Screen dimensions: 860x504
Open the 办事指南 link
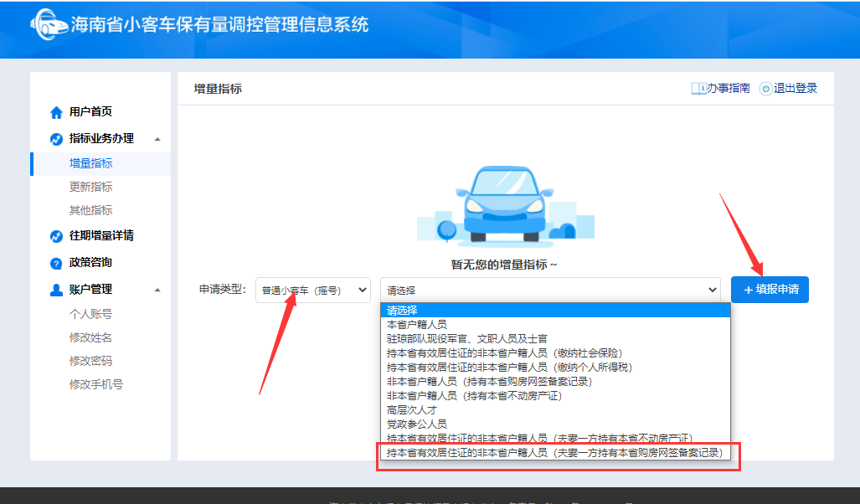click(x=729, y=88)
